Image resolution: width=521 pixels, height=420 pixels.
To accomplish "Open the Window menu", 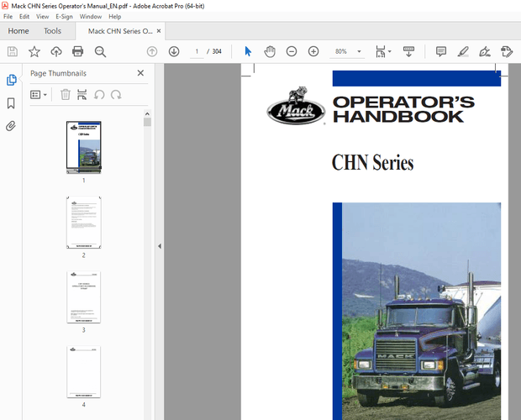I will click(91, 17).
